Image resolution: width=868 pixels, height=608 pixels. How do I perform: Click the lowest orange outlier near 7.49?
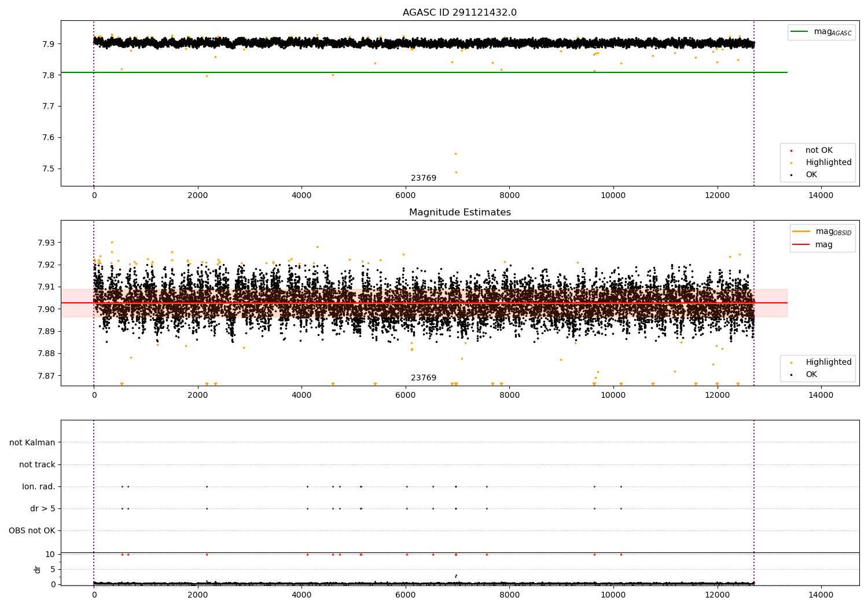(456, 172)
